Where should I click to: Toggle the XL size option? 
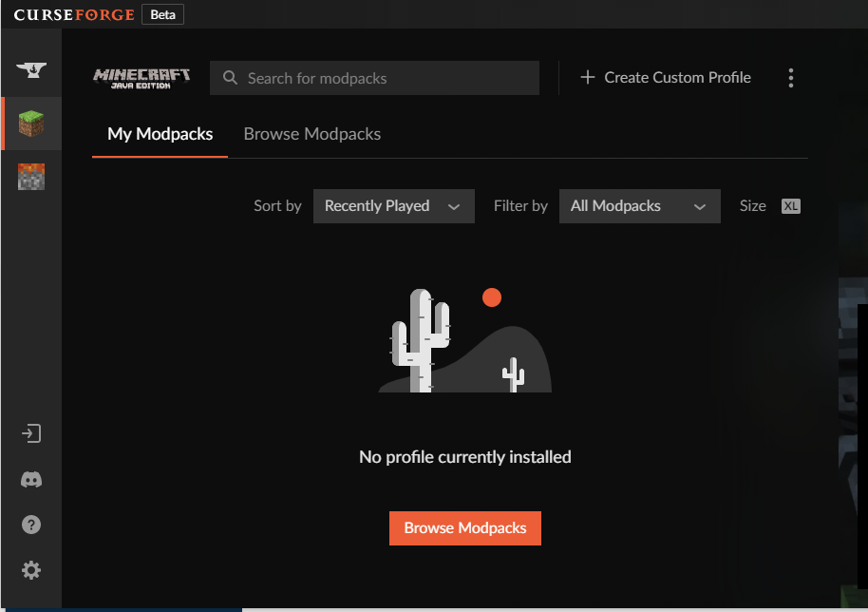coord(790,205)
